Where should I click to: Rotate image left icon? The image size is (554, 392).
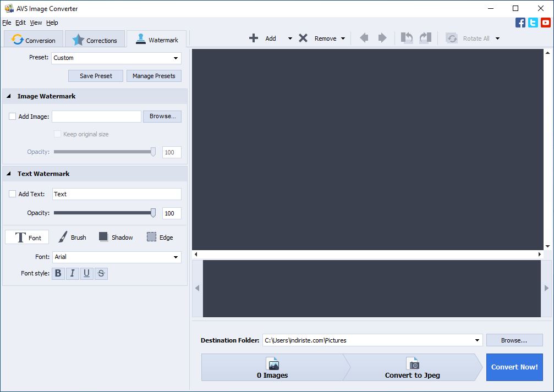coord(407,38)
